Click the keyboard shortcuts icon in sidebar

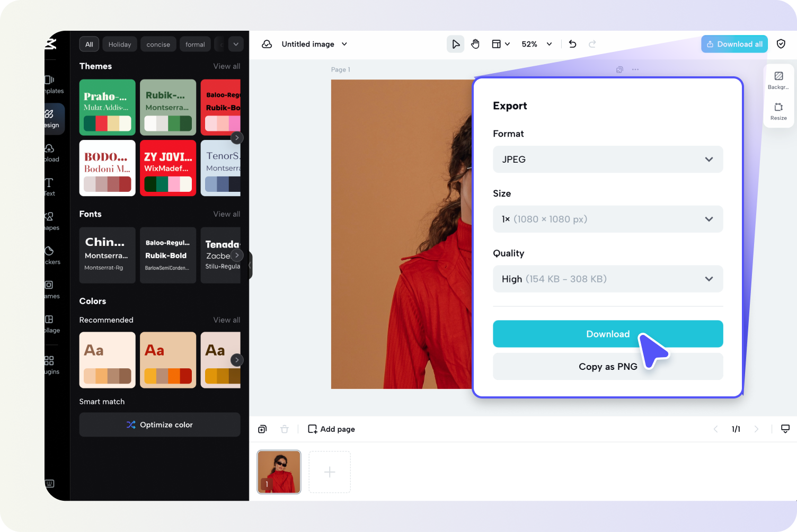50,483
